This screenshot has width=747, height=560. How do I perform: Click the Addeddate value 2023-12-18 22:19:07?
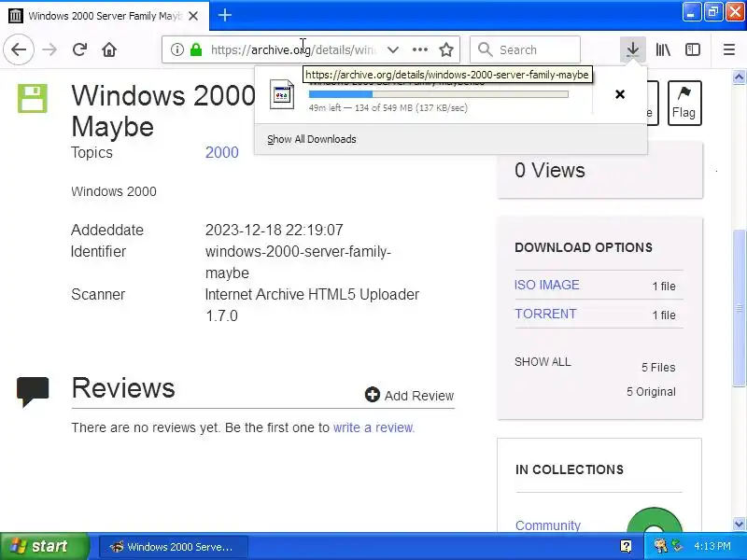pos(274,230)
